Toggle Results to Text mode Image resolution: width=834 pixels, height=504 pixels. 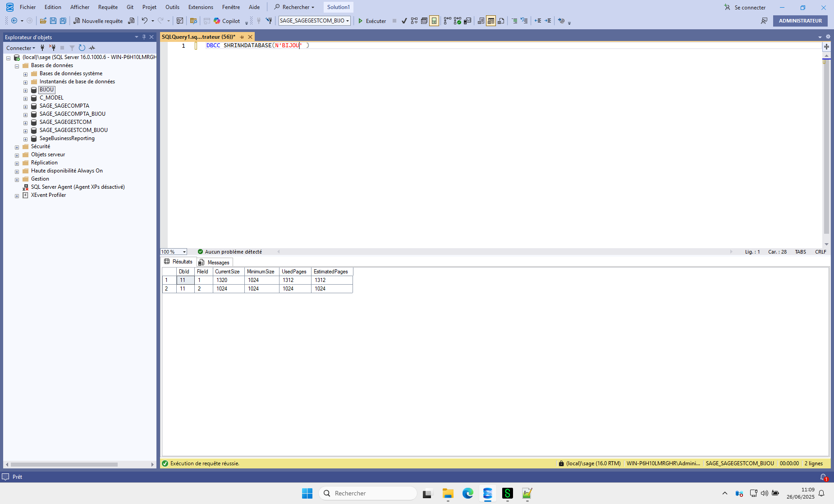click(x=481, y=21)
